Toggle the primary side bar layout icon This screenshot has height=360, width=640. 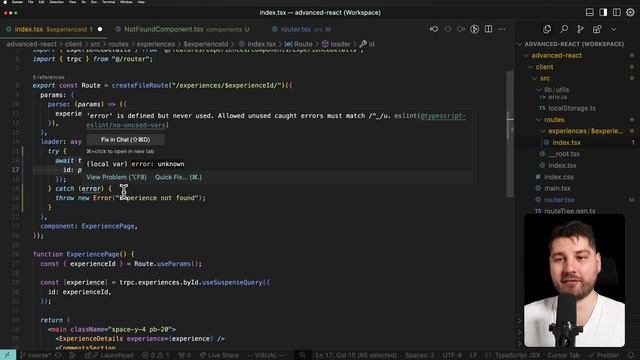603,12
